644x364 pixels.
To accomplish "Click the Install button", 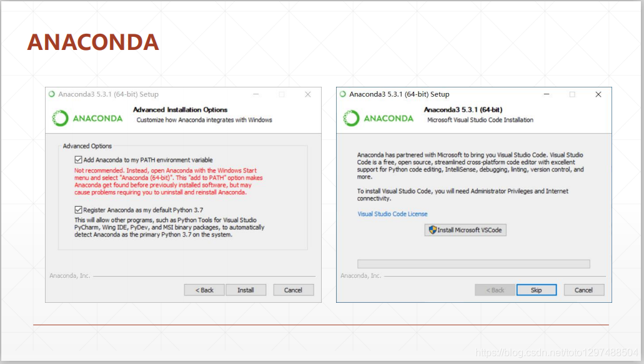I will pyautogui.click(x=245, y=290).
